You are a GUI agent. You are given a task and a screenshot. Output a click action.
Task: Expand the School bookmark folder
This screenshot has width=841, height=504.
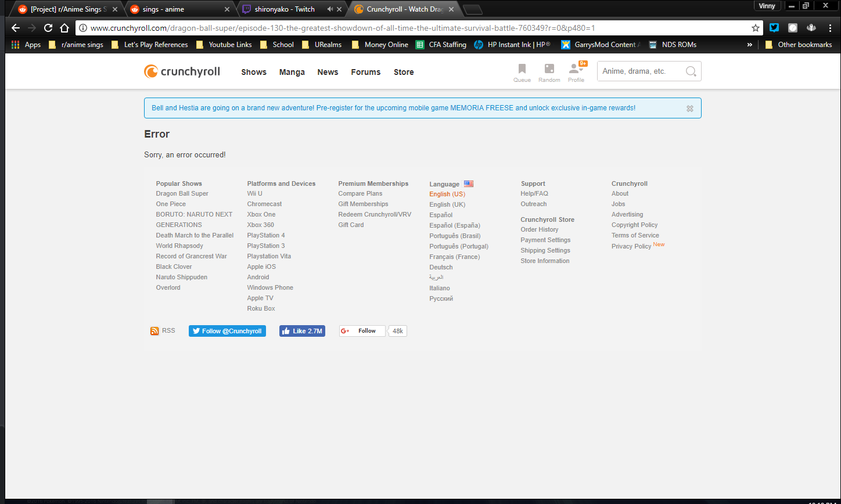tap(277, 45)
